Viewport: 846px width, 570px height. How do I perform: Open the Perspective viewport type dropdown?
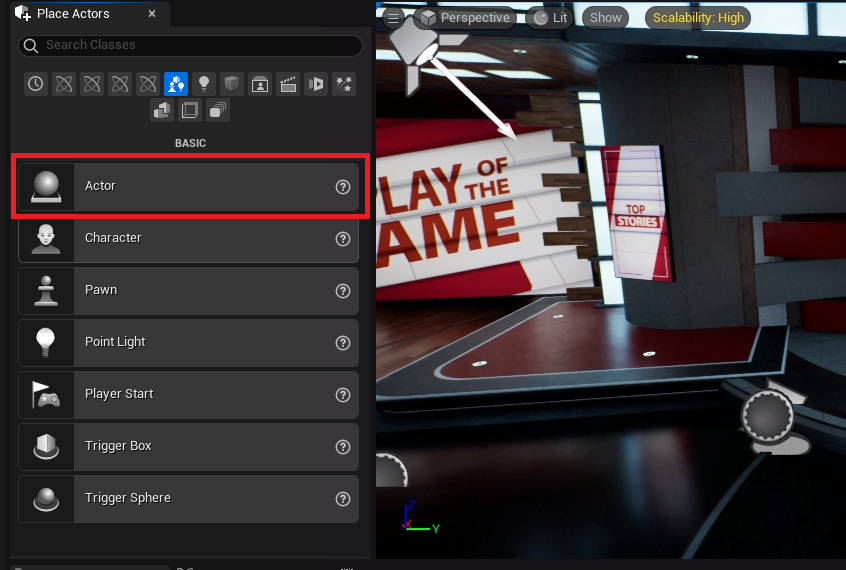465,18
